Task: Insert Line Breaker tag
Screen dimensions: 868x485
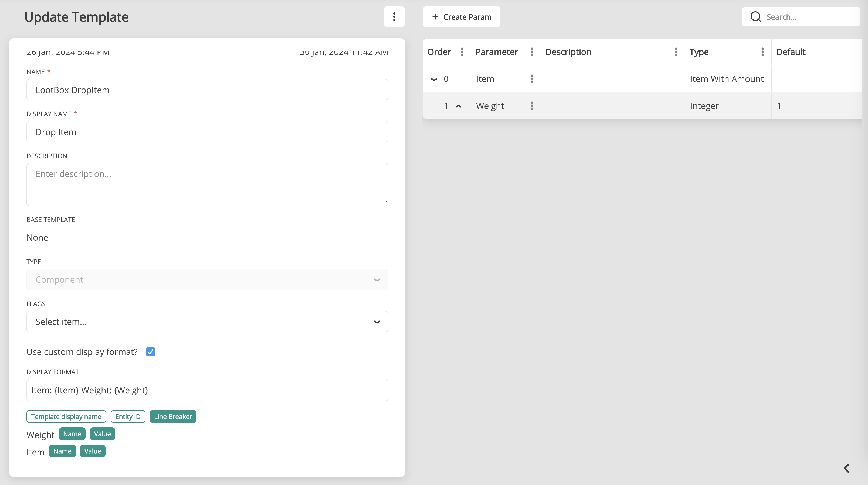Action: click(173, 417)
